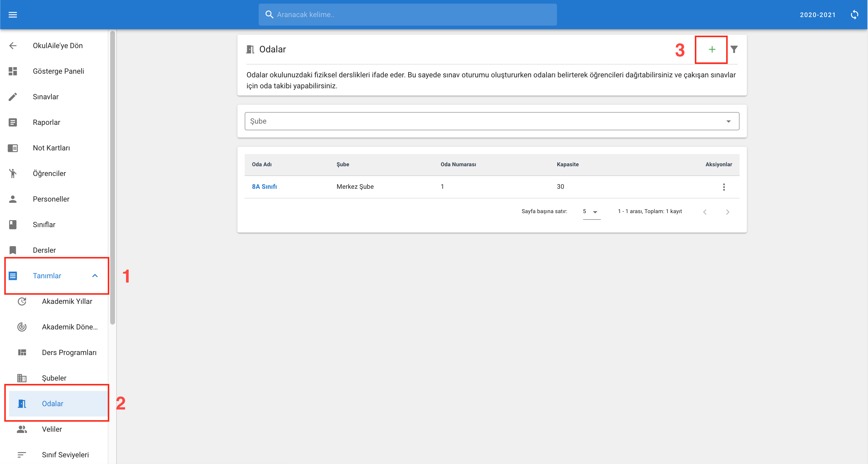Open actions menu for 8A Sınıfı row

[724, 187]
